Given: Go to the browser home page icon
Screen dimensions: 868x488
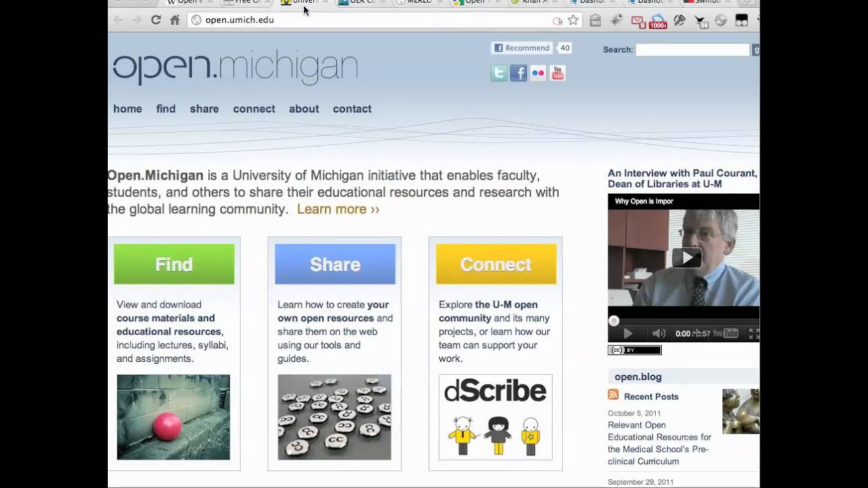Looking at the screenshot, I should [x=175, y=20].
